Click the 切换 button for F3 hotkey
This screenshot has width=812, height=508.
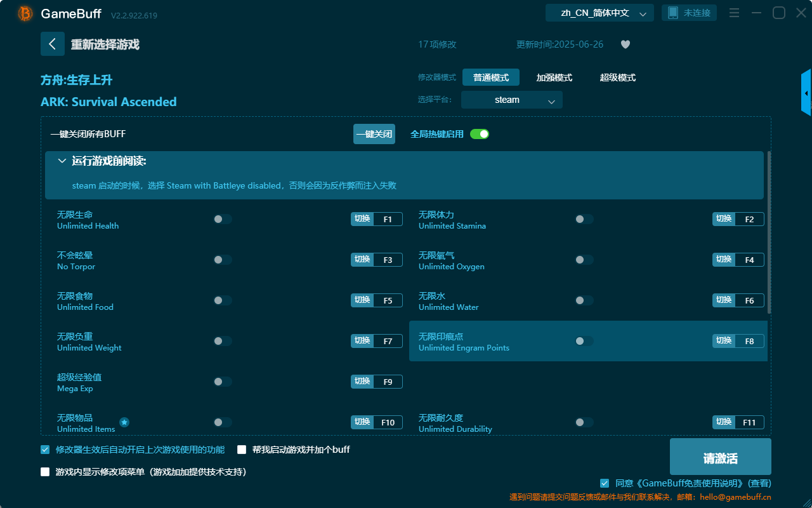(362, 260)
